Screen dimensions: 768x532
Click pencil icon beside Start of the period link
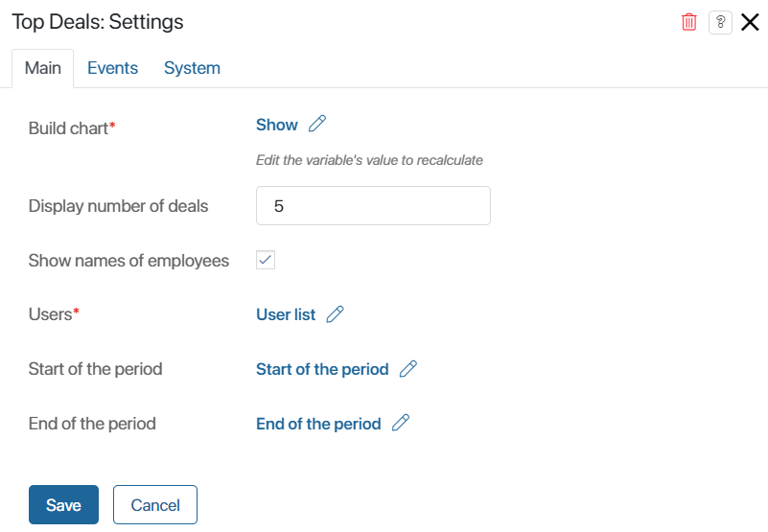point(408,368)
